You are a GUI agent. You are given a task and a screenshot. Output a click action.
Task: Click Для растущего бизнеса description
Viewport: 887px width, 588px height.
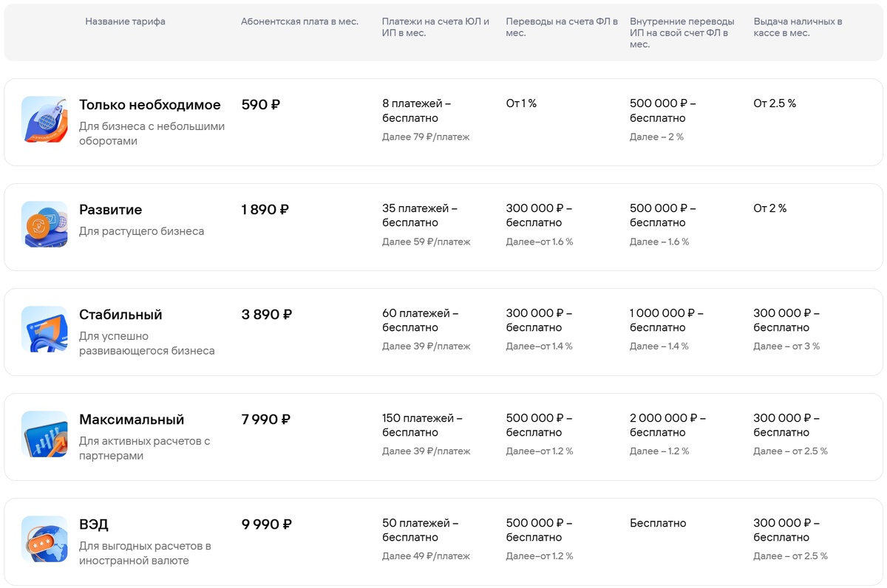point(141,231)
